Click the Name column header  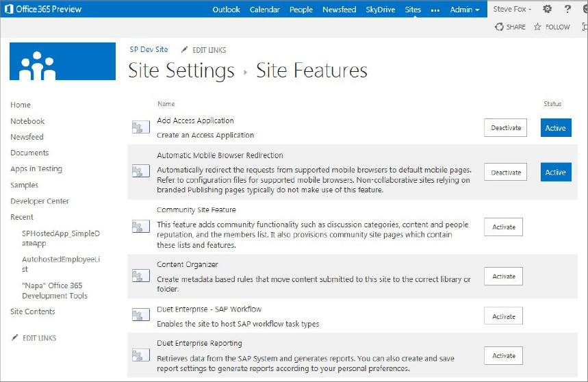click(166, 104)
